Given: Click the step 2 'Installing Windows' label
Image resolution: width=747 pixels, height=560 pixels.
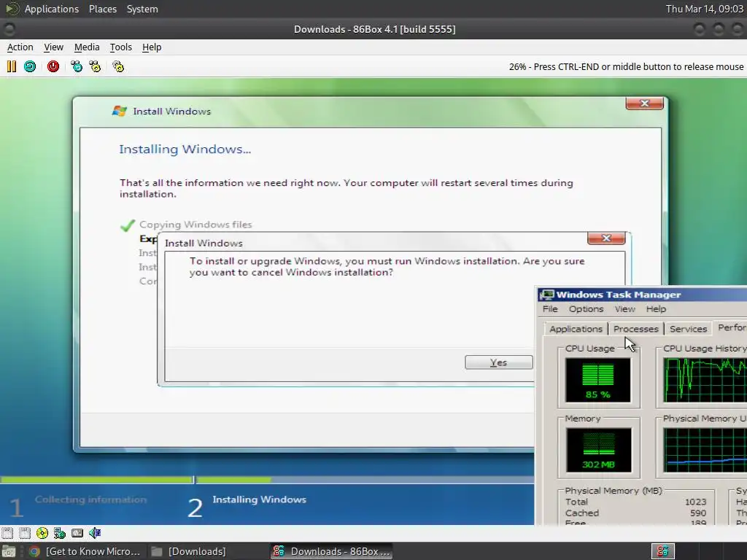Looking at the screenshot, I should coord(259,499).
